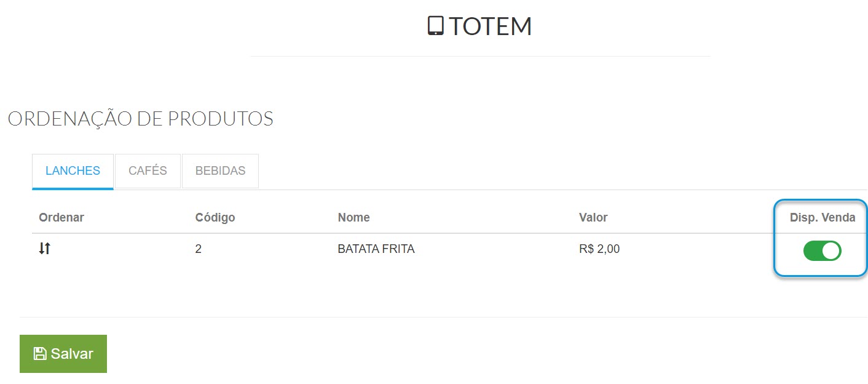Select the BATATA FRITA product name
This screenshot has width=868, height=384.
tap(376, 249)
